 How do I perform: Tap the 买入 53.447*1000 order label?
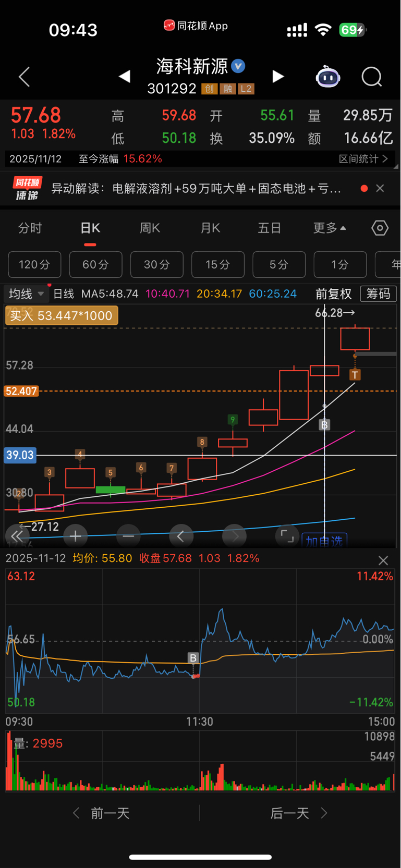[x=62, y=315]
